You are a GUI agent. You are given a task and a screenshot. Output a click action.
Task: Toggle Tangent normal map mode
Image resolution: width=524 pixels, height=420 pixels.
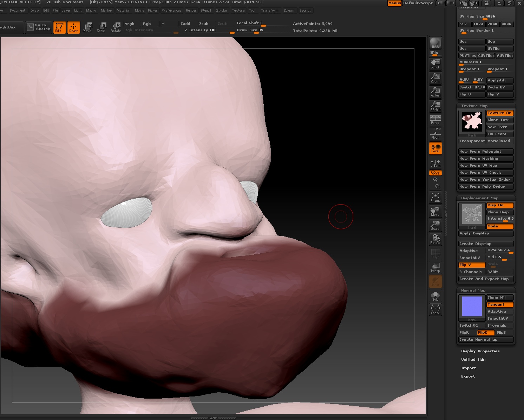[500, 305]
